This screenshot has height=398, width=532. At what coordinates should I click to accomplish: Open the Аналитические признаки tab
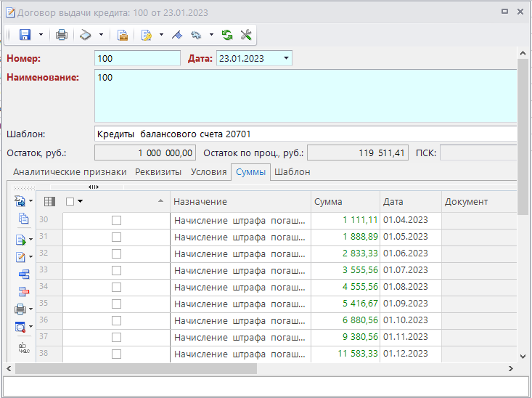pyautogui.click(x=70, y=172)
